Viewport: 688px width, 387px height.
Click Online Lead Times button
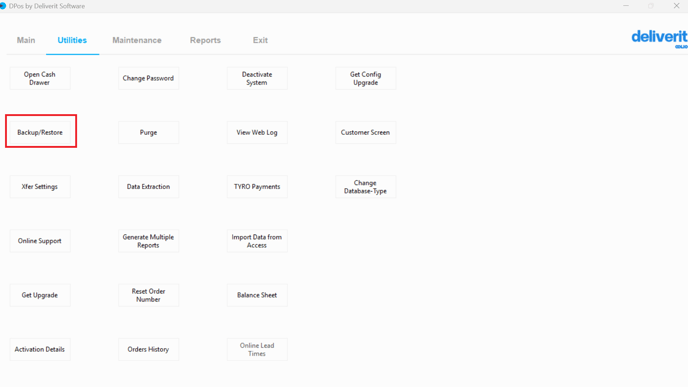click(257, 349)
